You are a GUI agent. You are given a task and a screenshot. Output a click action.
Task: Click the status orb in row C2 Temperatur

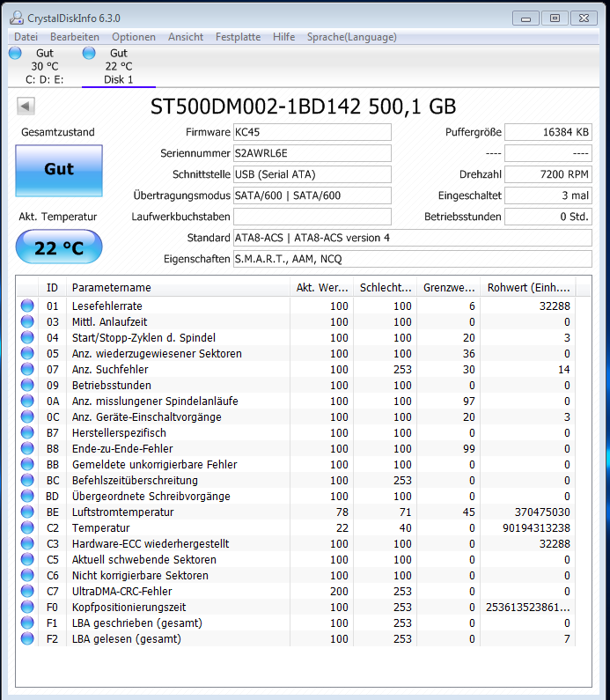pos(27,527)
